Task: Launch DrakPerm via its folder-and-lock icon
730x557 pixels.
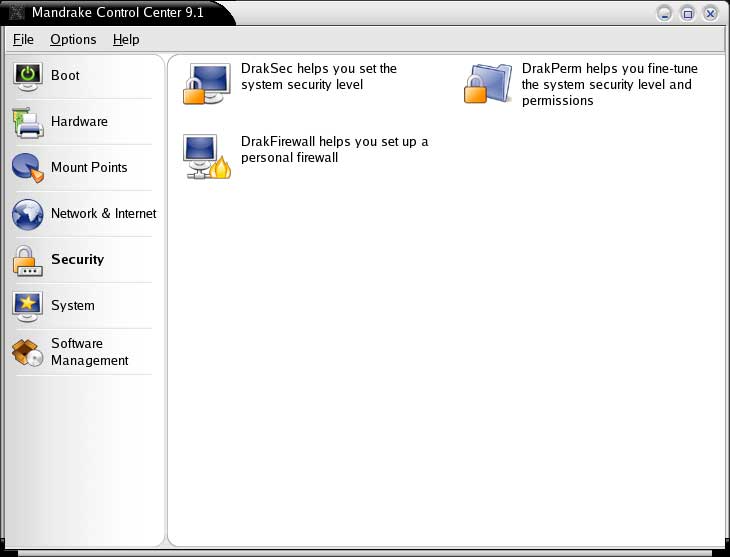Action: pos(487,84)
